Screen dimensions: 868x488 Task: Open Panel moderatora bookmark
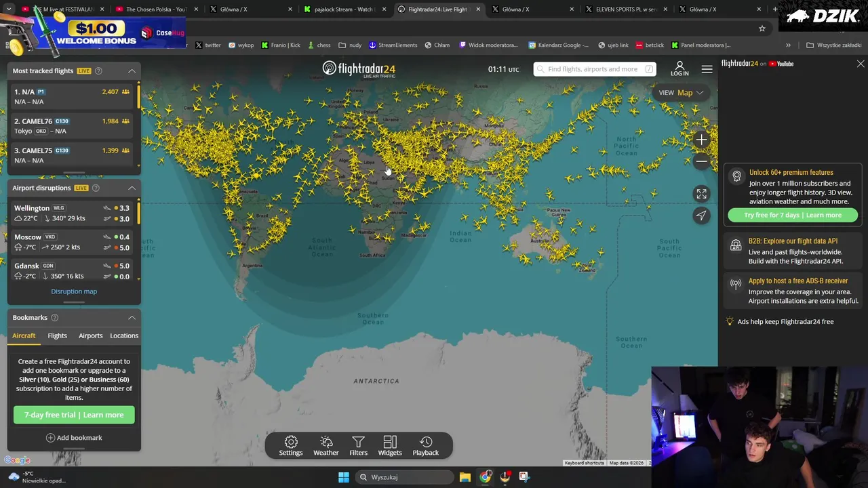click(x=701, y=45)
